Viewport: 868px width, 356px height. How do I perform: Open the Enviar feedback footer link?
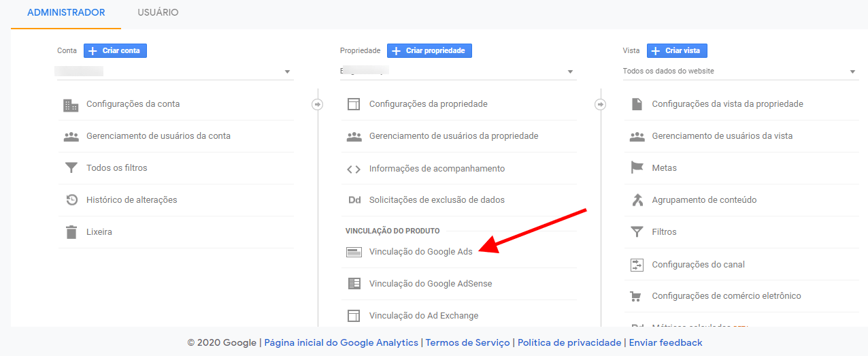click(665, 343)
